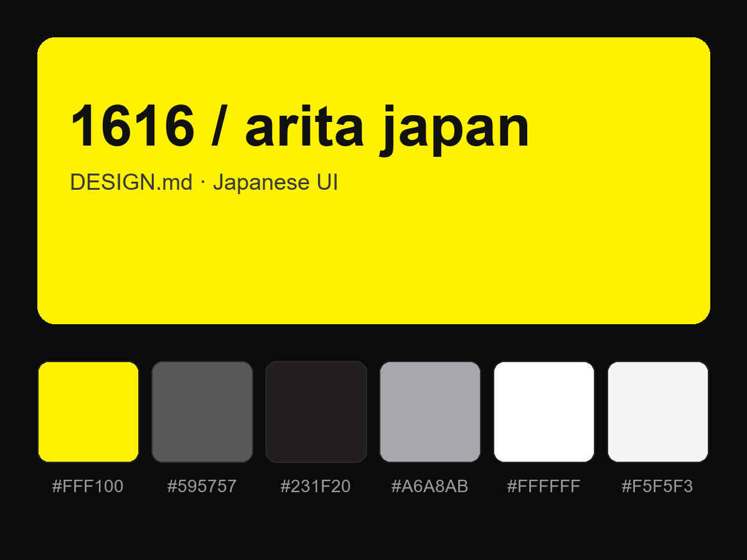Pick the off-white #F5F5F3 swatch
This screenshot has height=560, width=747.
coord(658,412)
